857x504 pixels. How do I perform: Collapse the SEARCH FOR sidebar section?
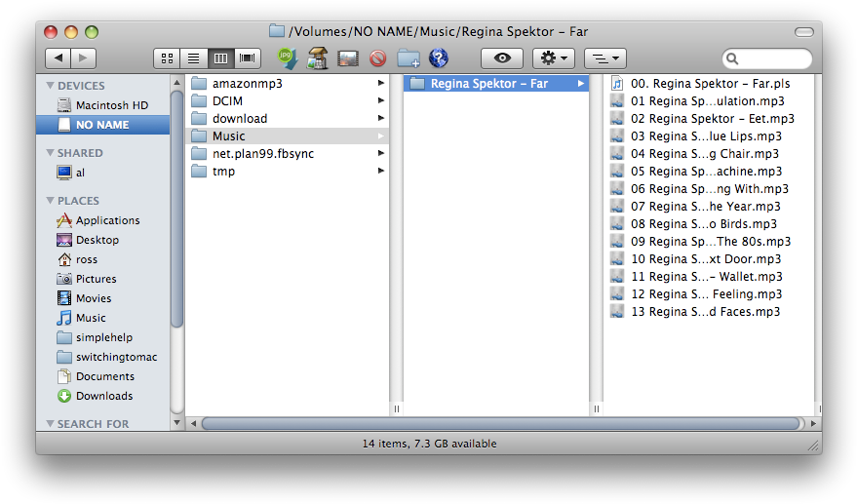[x=51, y=424]
